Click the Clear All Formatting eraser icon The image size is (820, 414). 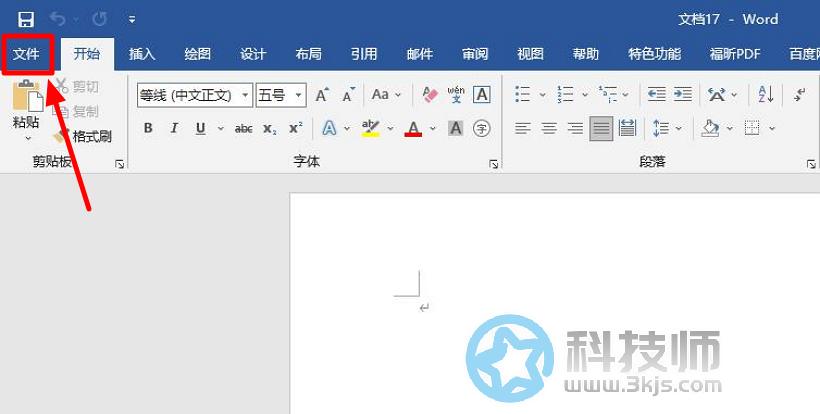point(430,95)
